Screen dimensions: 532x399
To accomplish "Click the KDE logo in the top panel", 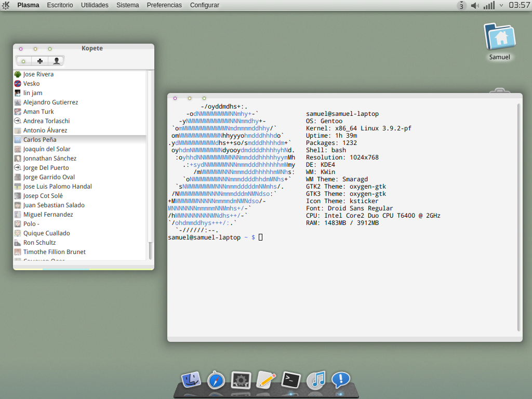I will pos(6,5).
